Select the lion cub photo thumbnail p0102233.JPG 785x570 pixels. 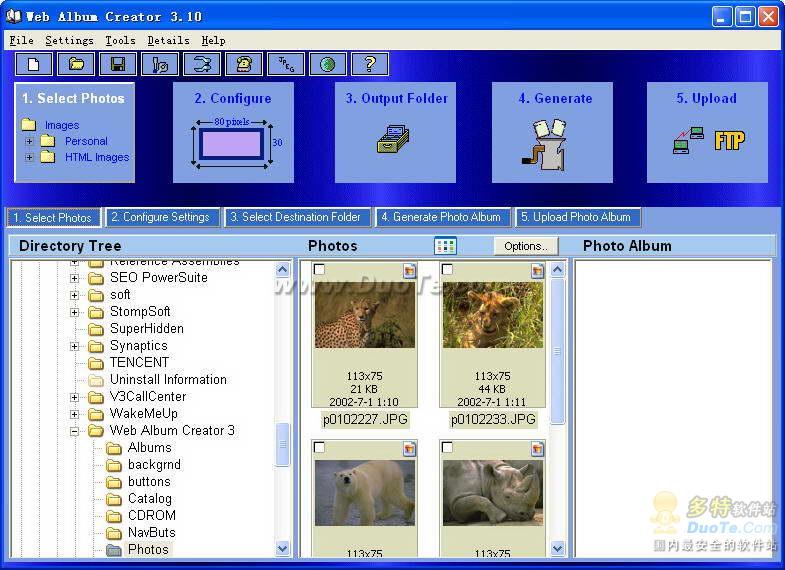pyautogui.click(x=493, y=315)
